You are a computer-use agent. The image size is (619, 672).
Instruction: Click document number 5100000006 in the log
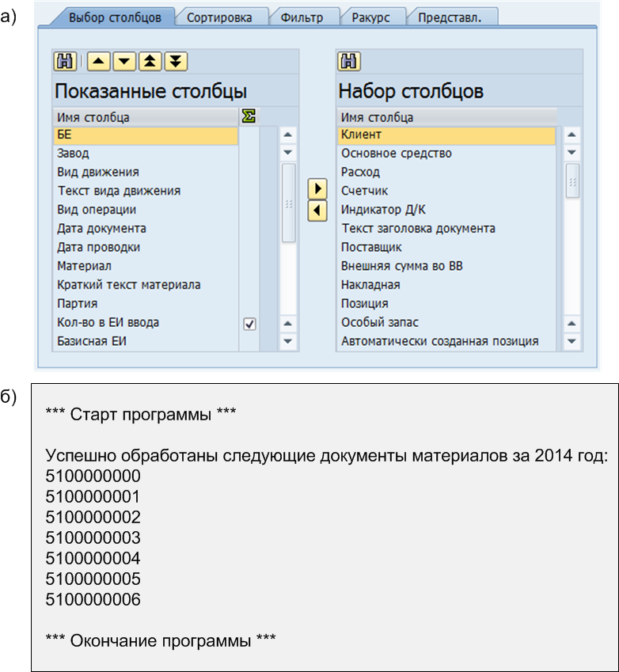coord(93,599)
